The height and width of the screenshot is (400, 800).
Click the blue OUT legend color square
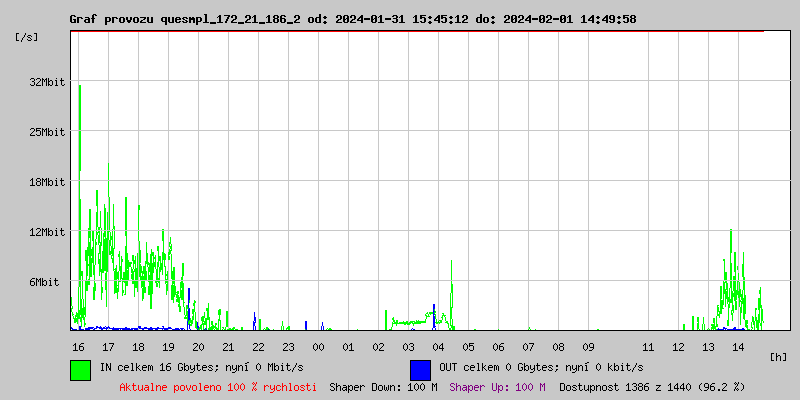click(420, 369)
